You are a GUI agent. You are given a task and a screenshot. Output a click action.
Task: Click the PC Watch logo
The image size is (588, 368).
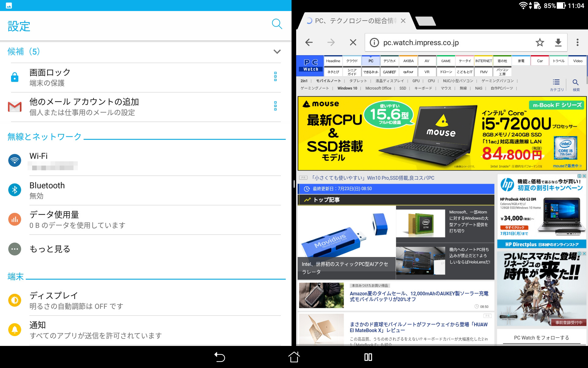(x=311, y=65)
